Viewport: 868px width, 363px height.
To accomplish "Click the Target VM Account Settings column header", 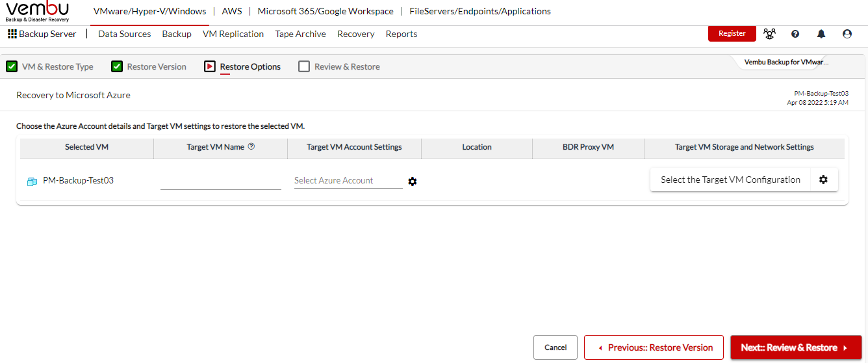I will click(x=354, y=147).
